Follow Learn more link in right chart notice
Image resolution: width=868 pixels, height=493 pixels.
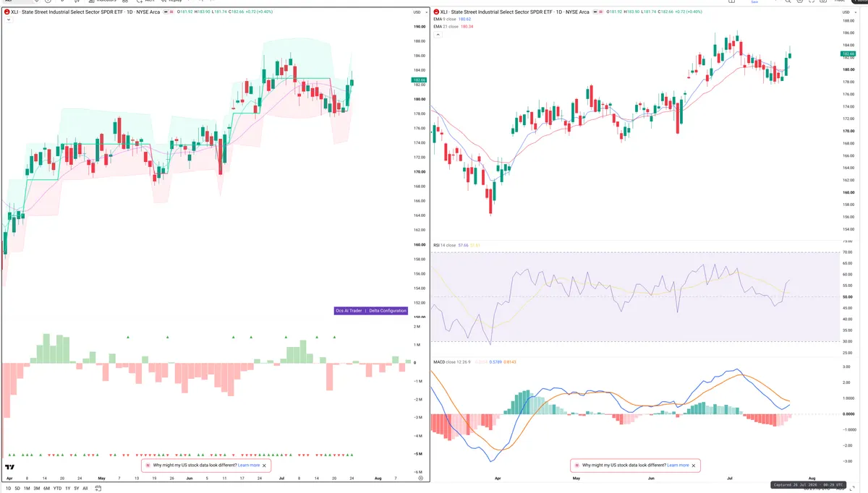(678, 466)
